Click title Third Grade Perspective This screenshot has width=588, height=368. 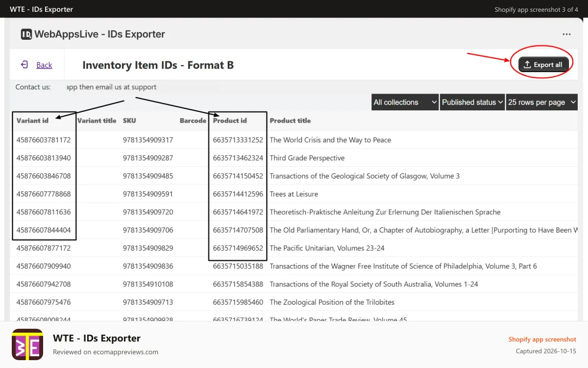(307, 158)
